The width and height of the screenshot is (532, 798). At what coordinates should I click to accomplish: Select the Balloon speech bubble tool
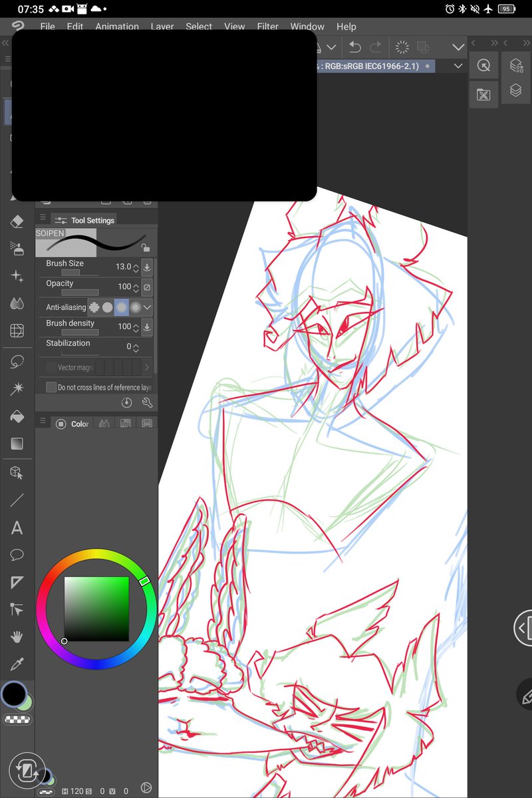tap(17, 555)
